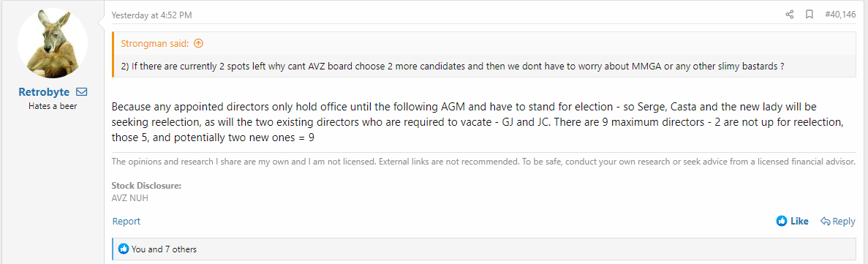Click the blue thumbs-up icon on Like

[782, 221]
